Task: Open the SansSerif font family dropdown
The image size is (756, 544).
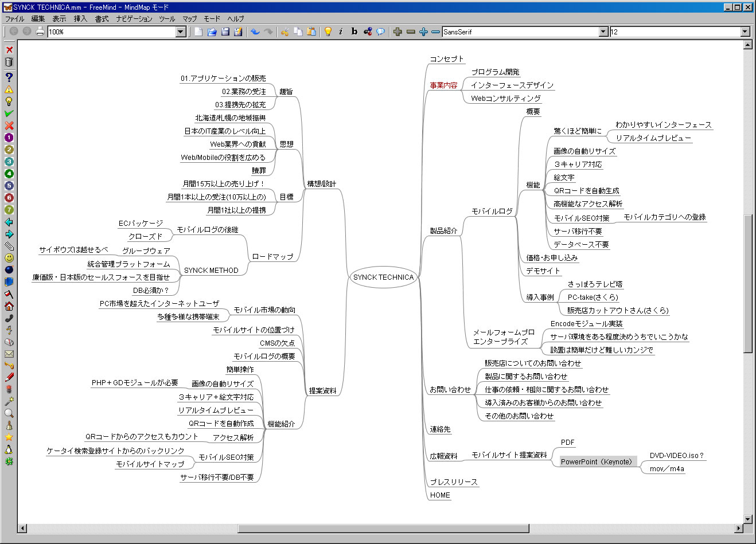Action: (x=603, y=32)
